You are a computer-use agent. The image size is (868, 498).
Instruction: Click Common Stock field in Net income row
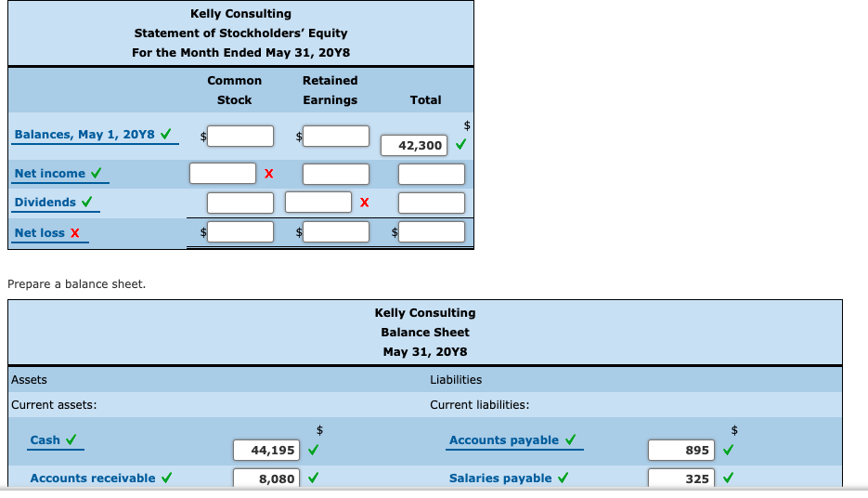tap(223, 174)
